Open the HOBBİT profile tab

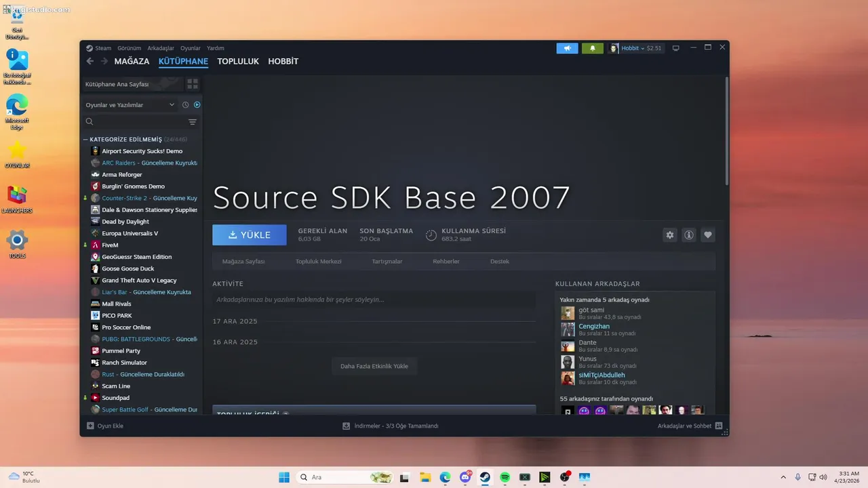tap(283, 61)
